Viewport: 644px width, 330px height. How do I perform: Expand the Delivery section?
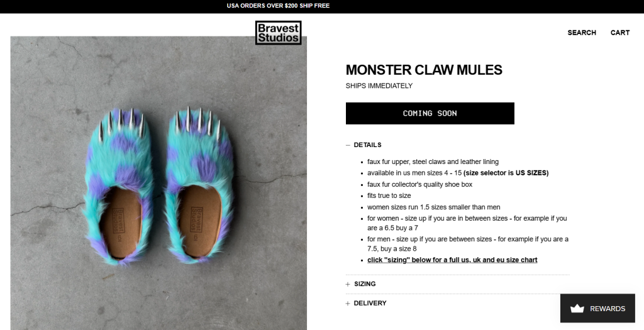(370, 304)
